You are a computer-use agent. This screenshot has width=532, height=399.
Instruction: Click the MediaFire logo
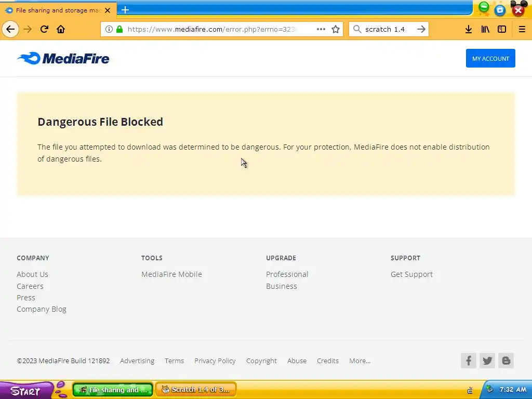click(x=63, y=58)
